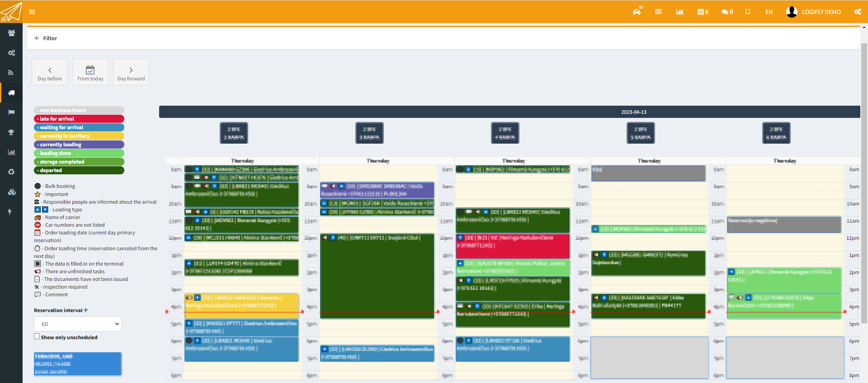Screen dimensions: 868x383
Task: Open the large dark green block on 3 RAMPA
Action: (377, 276)
